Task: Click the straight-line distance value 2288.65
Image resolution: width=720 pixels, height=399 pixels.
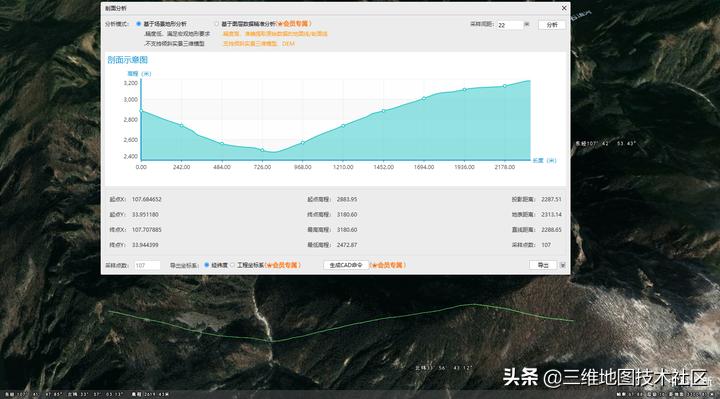Action: 551,230
